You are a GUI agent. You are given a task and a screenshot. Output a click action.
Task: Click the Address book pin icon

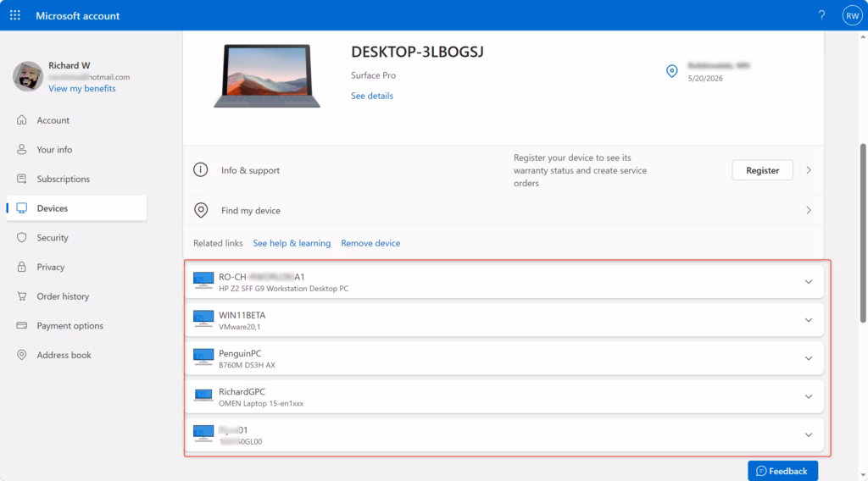(21, 354)
